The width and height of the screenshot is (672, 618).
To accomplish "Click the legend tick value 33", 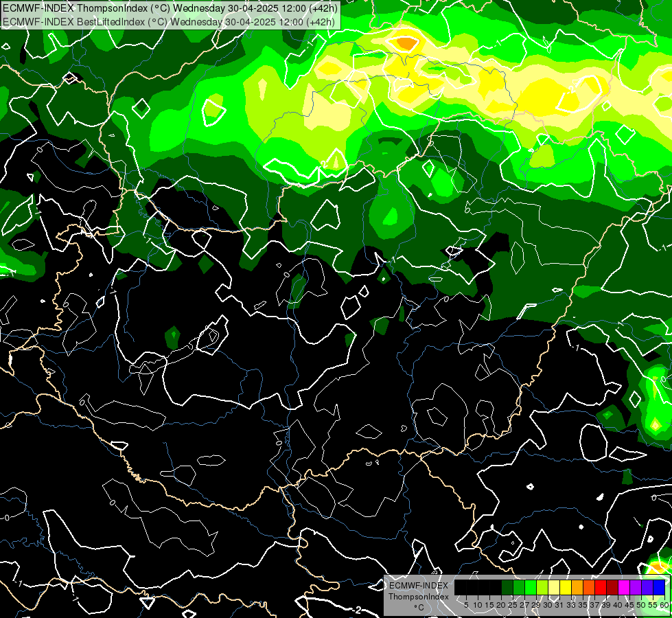I will click(572, 605).
